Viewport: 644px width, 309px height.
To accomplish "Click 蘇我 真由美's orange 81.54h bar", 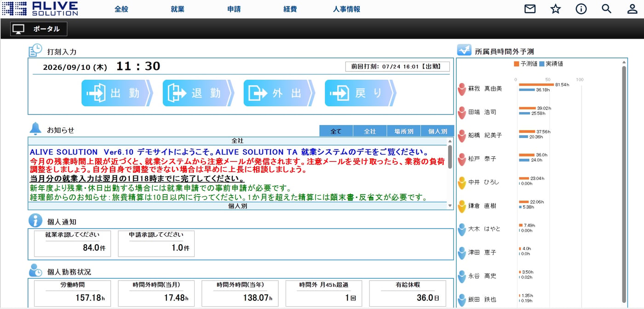I will [x=536, y=85].
